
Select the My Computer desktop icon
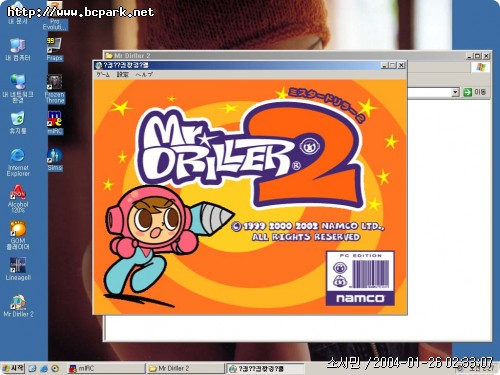17,49
